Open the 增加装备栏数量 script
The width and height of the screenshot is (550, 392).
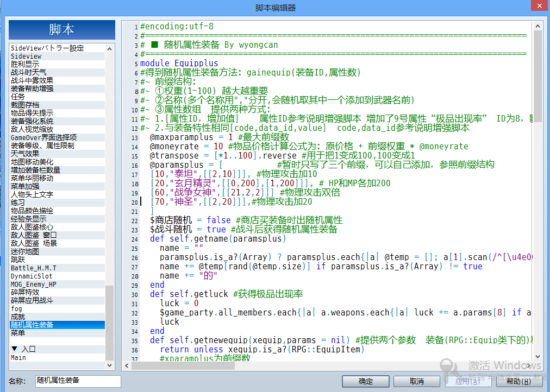click(x=58, y=170)
